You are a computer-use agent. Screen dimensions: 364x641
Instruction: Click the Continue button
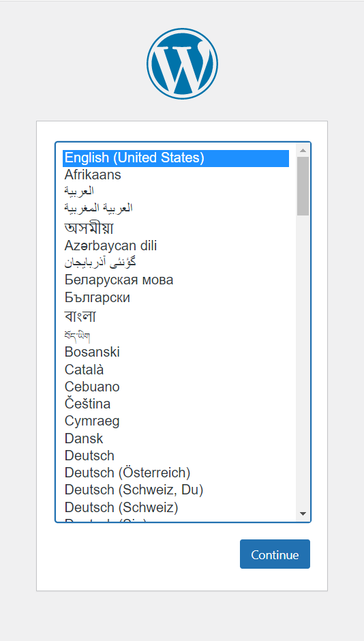[275, 554]
